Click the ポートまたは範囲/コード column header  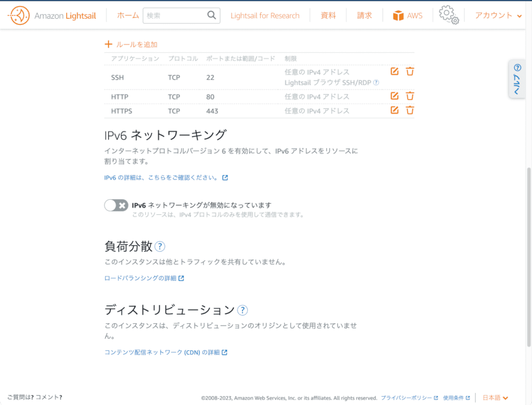[x=241, y=58]
